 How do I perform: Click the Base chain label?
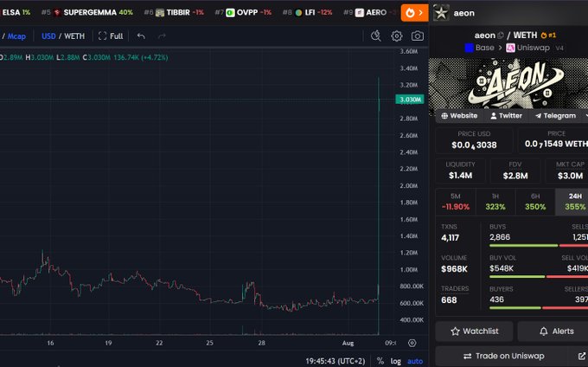click(x=484, y=48)
